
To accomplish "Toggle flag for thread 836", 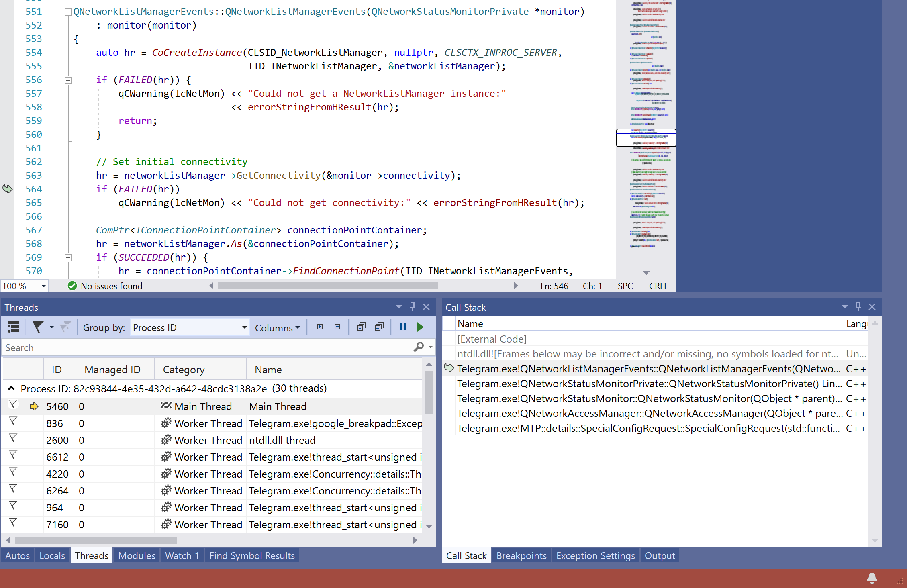I will (x=13, y=421).
